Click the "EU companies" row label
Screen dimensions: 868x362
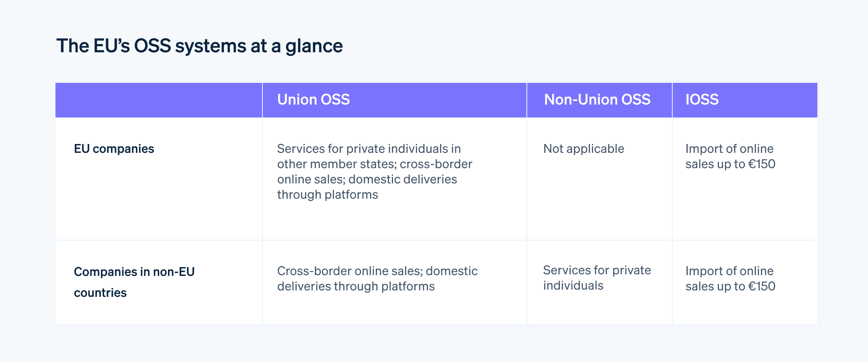pos(115,148)
